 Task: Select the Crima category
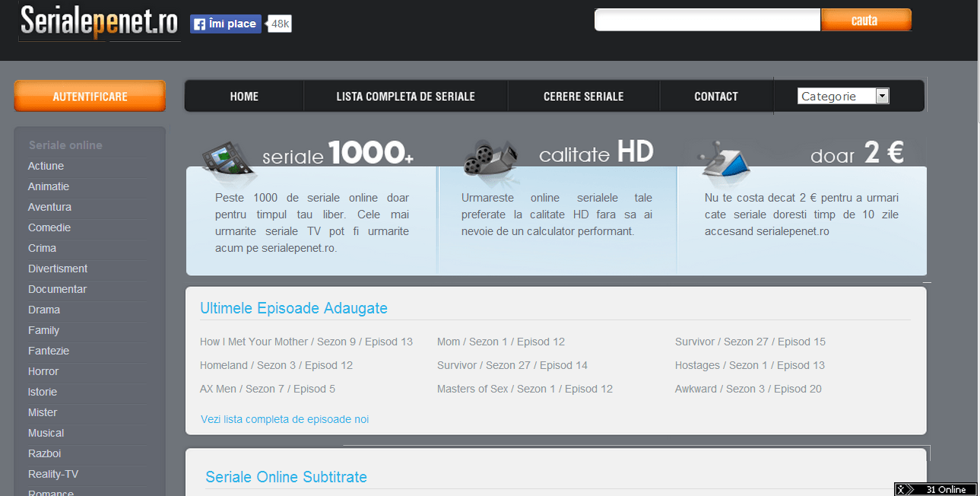[x=42, y=248]
